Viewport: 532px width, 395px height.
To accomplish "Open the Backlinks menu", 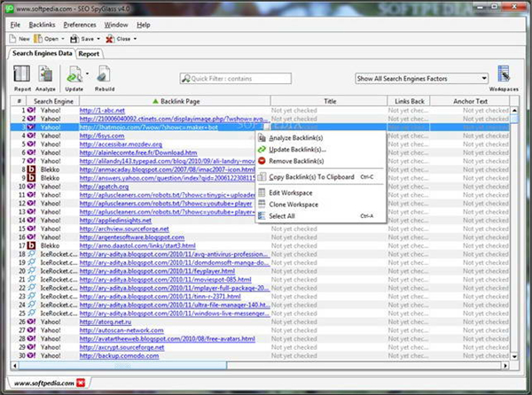I will (42, 25).
